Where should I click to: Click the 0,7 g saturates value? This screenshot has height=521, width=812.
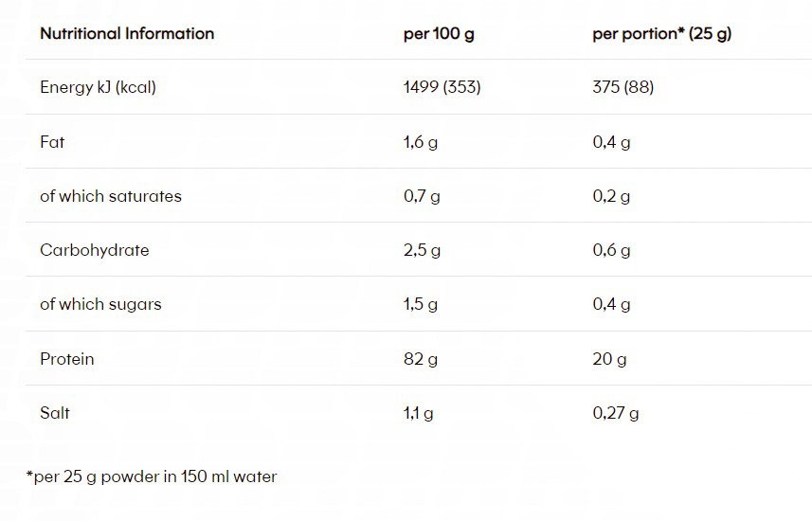click(422, 196)
